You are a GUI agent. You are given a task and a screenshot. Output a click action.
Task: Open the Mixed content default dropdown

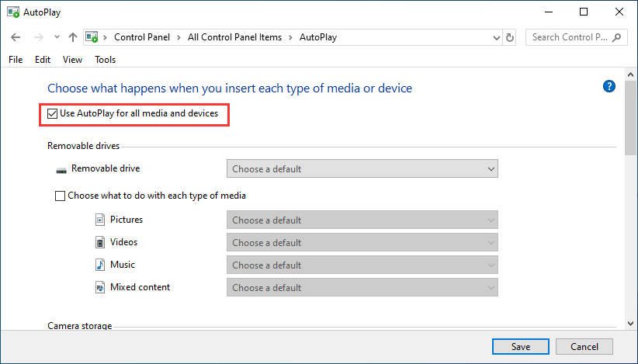362,287
